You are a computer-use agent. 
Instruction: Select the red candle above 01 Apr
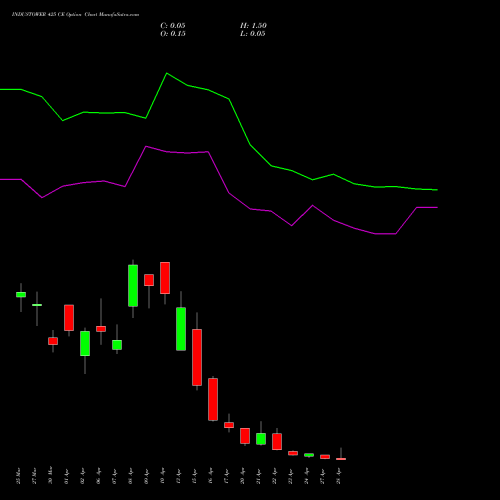[x=69, y=318]
